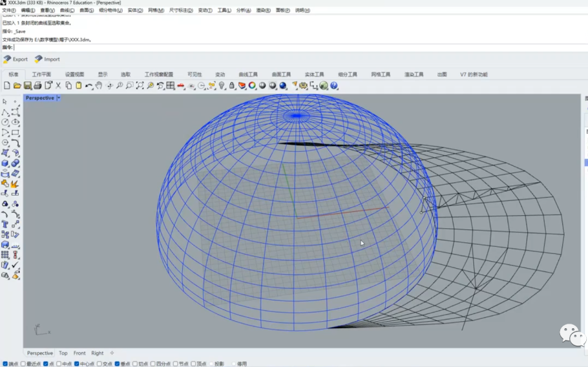Open the Perspective viewport dropdown arrow

tap(59, 98)
